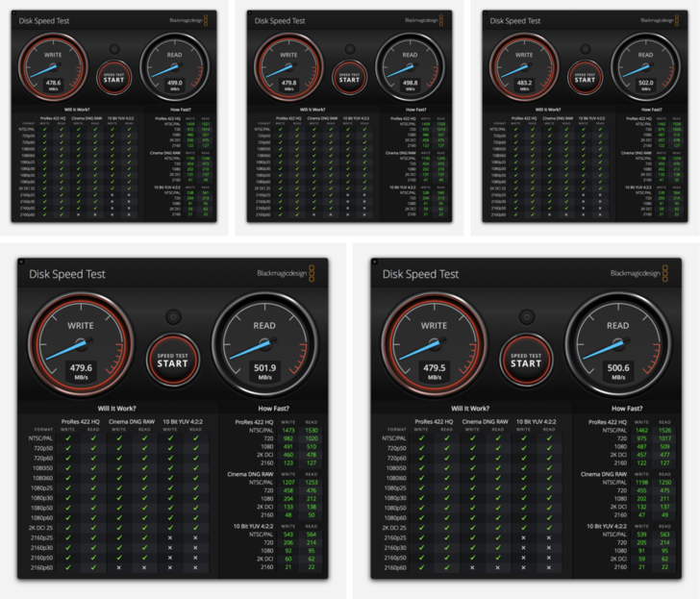Image resolution: width=700 pixels, height=599 pixels.
Task: Start speed test in the 479.5 write window
Action: [x=526, y=360]
